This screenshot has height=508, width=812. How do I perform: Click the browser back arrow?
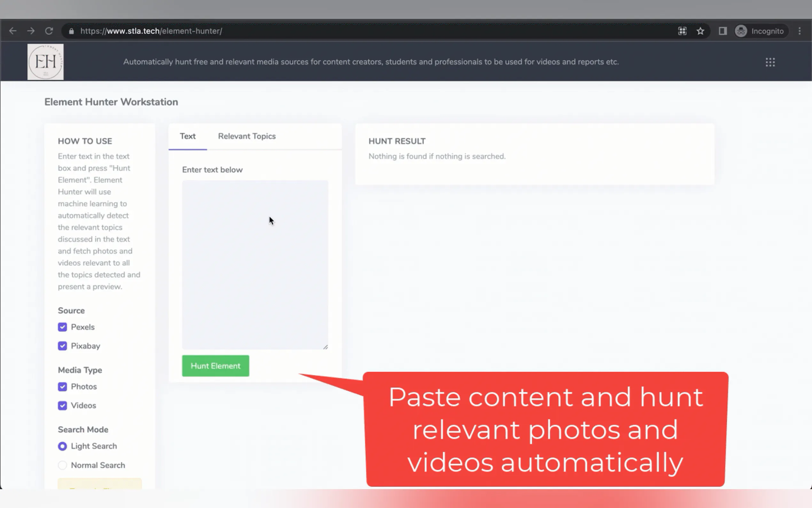[13, 31]
